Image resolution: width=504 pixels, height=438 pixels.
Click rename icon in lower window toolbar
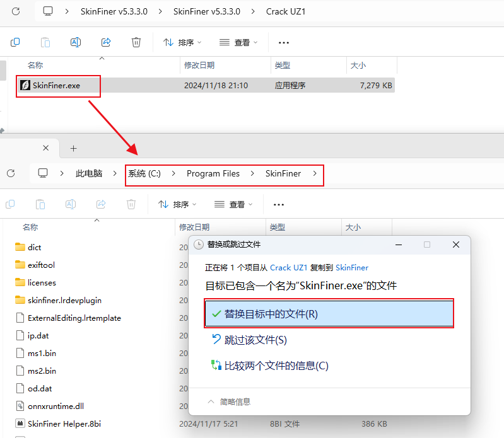click(71, 204)
